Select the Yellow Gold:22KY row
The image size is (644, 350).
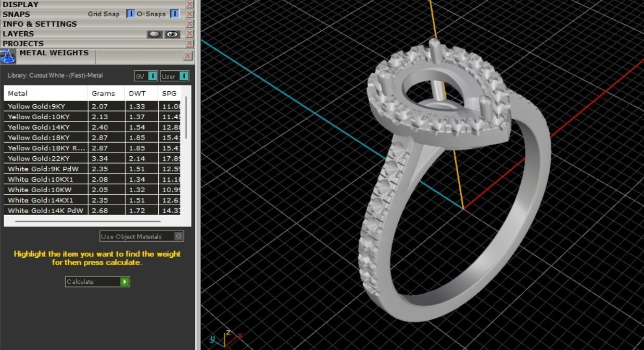pyautogui.click(x=92, y=158)
